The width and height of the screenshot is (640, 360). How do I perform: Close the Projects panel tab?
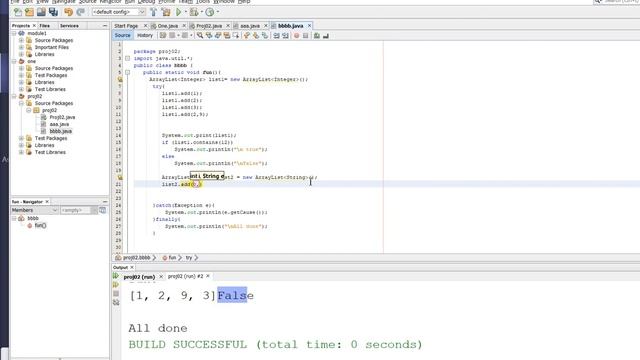34,26
